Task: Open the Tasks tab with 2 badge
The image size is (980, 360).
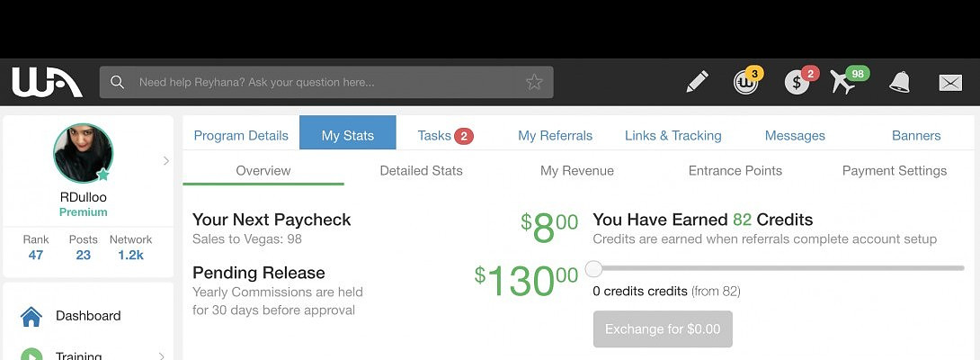Action: coord(445,135)
